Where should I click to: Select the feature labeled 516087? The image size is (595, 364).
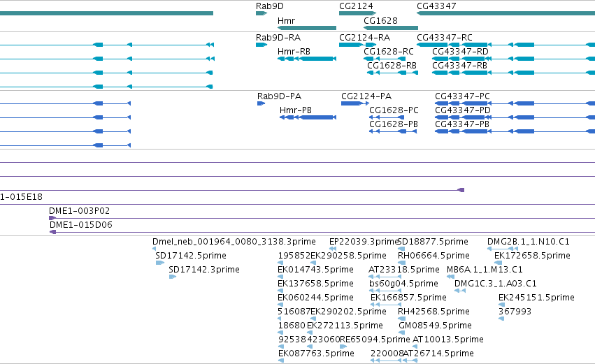294,312
